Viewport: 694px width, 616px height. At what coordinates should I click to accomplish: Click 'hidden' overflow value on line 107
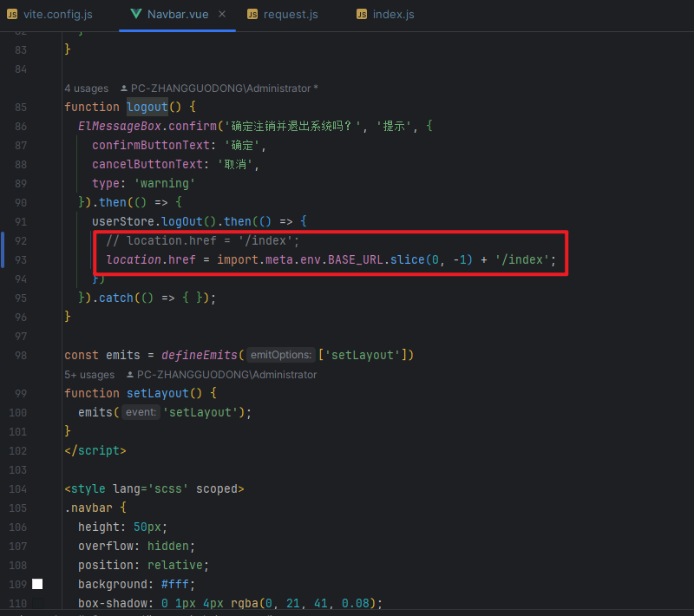click(x=168, y=546)
